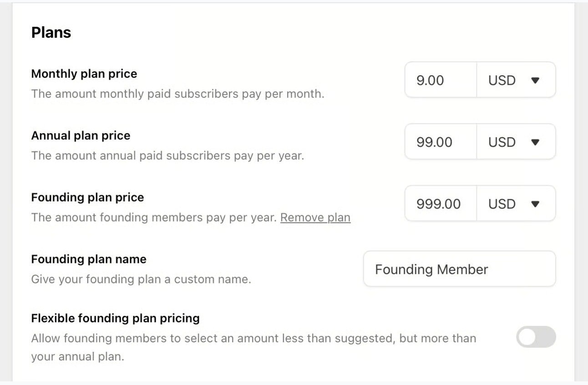Image resolution: width=588 pixels, height=385 pixels.
Task: Click the flexible pricing description paragraph
Action: 253,339
